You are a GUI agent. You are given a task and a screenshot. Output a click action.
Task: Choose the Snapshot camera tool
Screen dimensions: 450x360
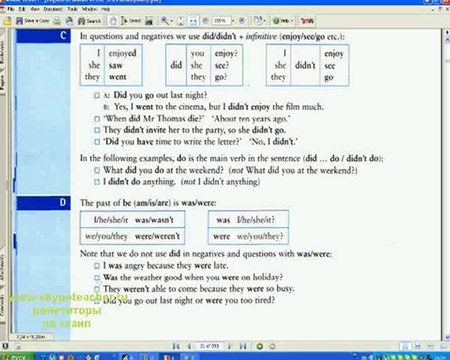149,21
